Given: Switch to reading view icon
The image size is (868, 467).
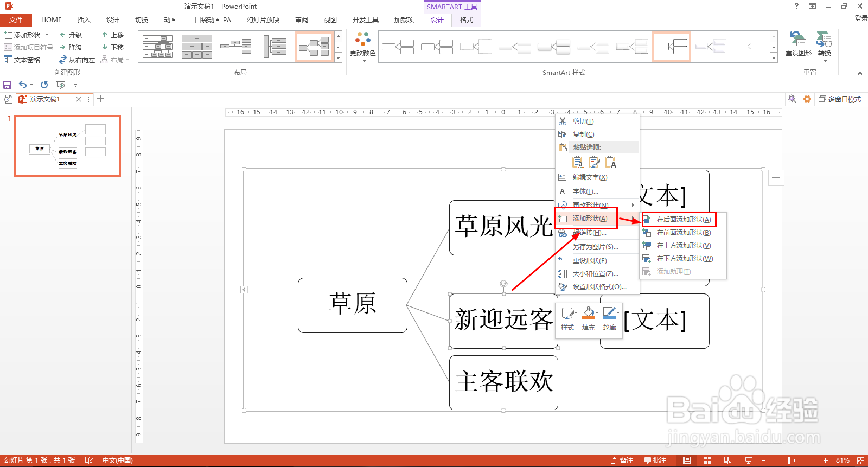Looking at the screenshot, I should (x=727, y=460).
